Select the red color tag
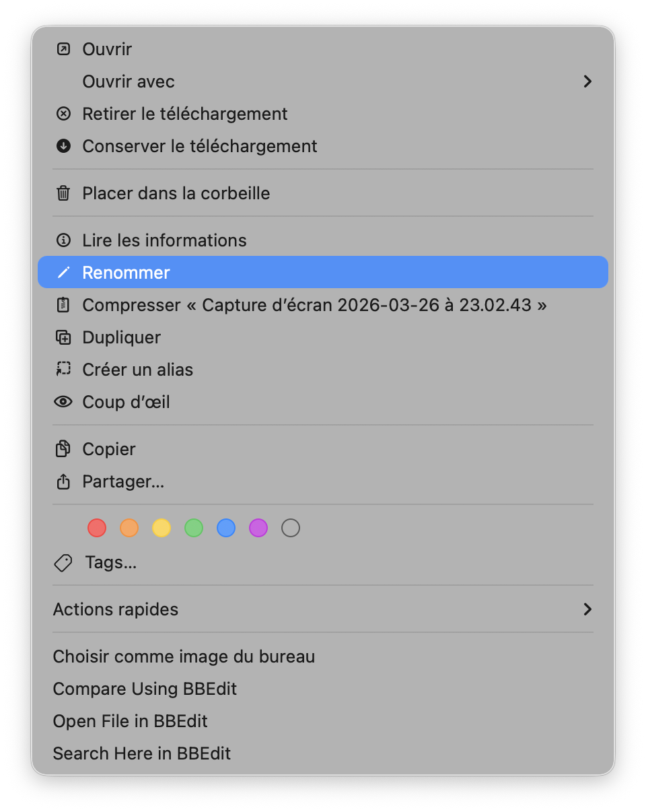646x812 pixels. 97,528
